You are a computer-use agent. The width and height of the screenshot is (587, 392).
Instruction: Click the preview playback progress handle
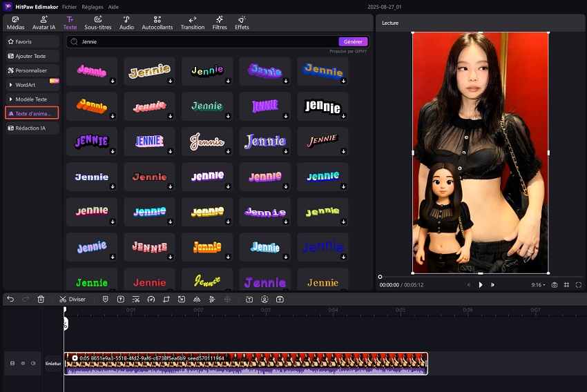pyautogui.click(x=380, y=277)
